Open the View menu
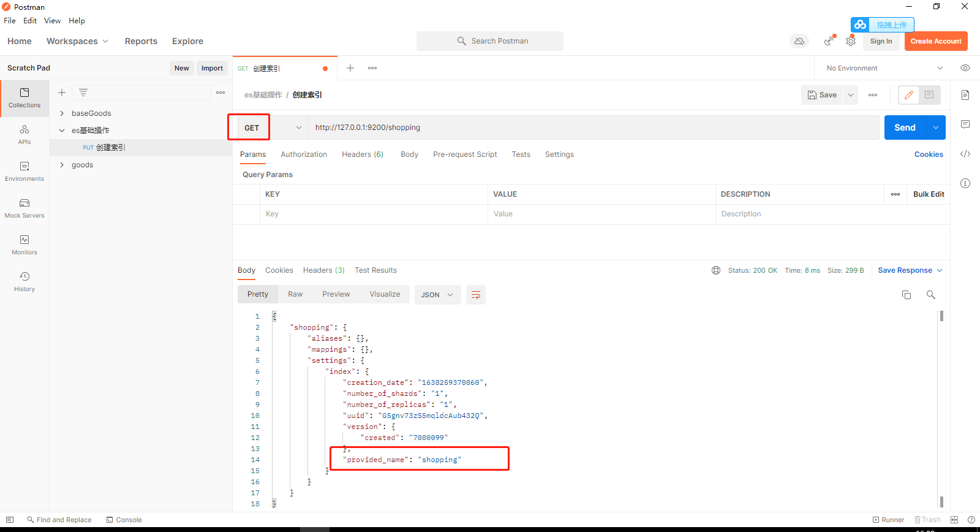 point(52,20)
